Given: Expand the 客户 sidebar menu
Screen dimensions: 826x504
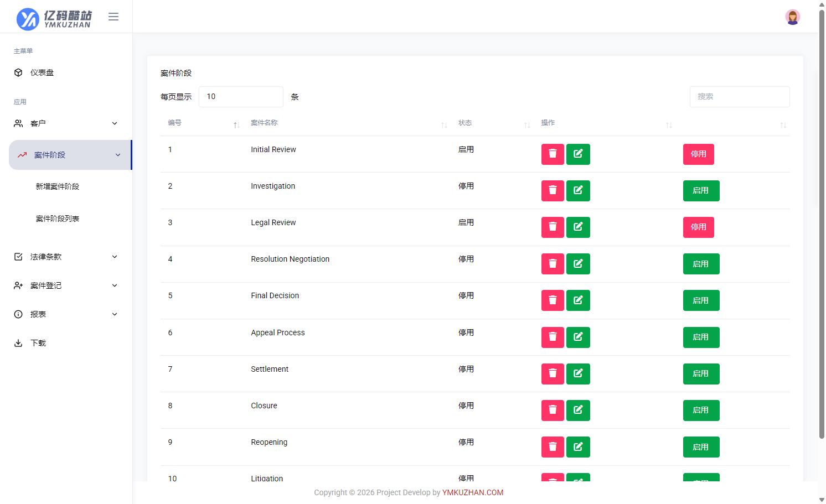Looking at the screenshot, I should coord(66,123).
